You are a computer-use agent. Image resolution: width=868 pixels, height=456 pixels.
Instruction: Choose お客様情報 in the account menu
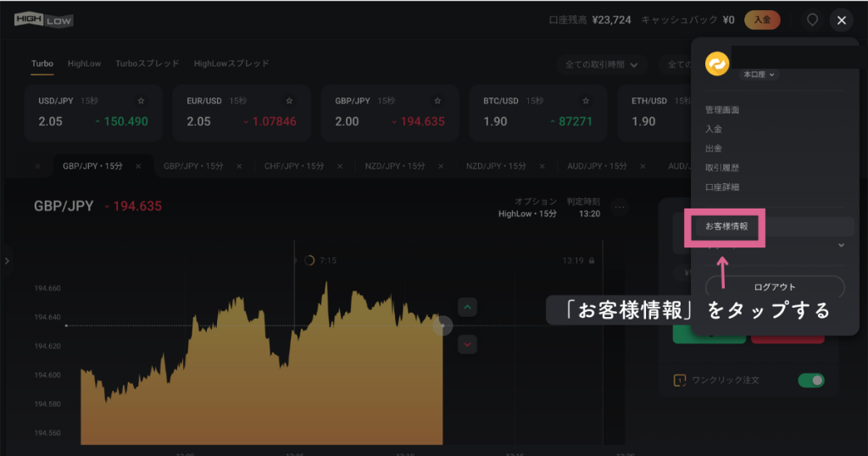726,226
